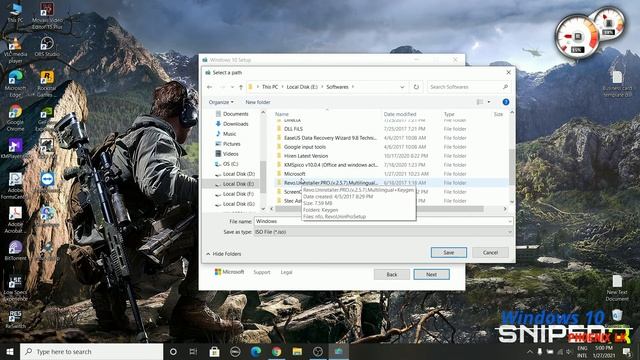Click the Save button
The width and height of the screenshot is (640, 360).
[449, 253]
